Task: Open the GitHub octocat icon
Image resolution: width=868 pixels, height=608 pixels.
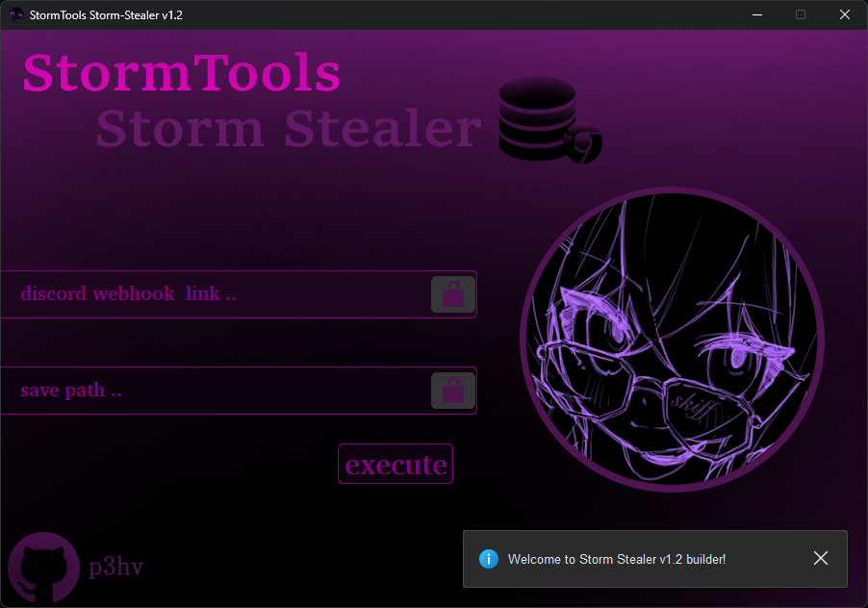Action: click(43, 567)
